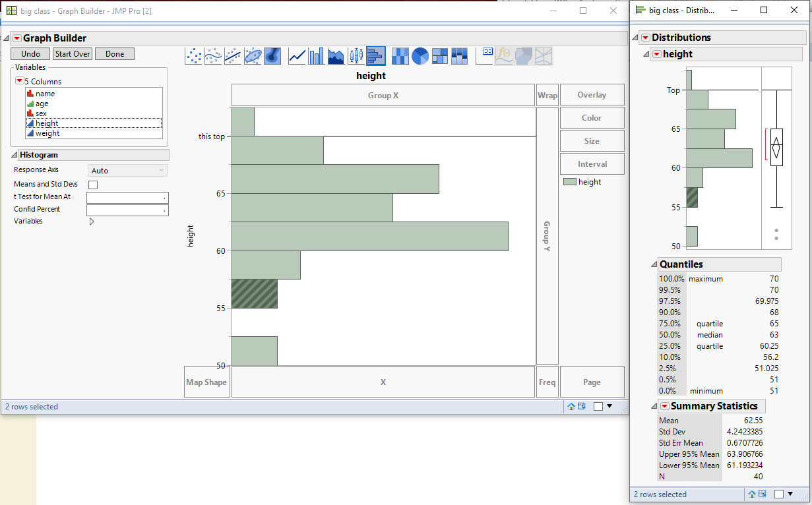The image size is (812, 505).
Task: Select the Ellipse element icon
Action: pyautogui.click(x=253, y=56)
